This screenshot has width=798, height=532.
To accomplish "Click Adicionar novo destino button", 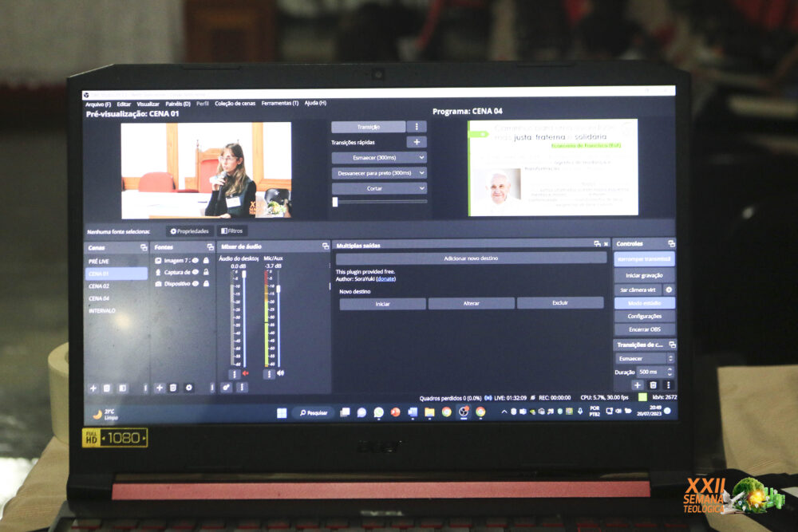I will (471, 258).
